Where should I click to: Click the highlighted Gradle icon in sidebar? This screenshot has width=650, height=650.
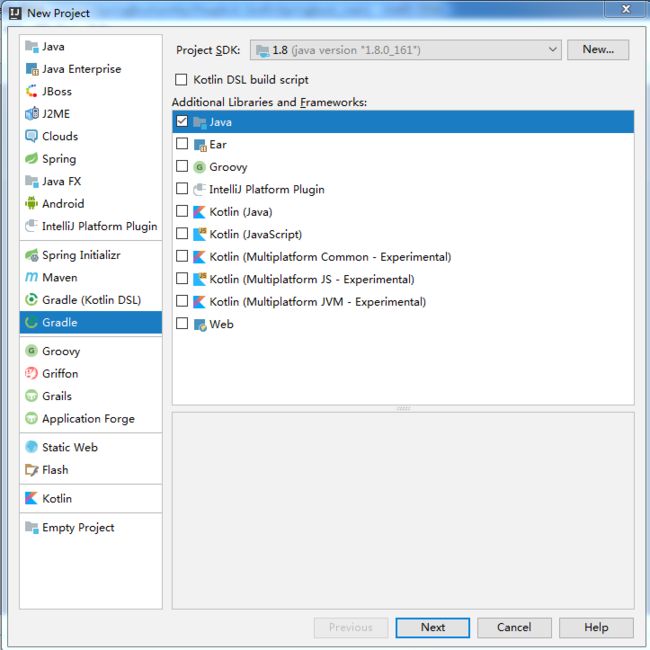click(x=32, y=322)
